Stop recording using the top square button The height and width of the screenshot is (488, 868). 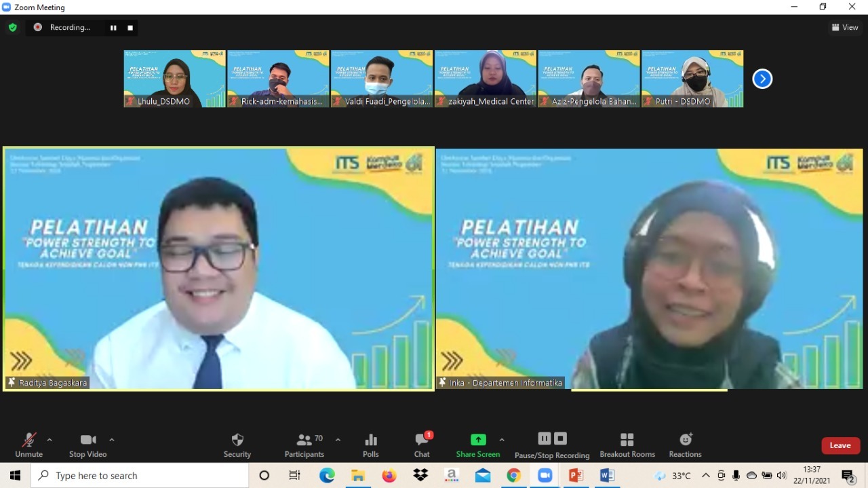point(130,28)
